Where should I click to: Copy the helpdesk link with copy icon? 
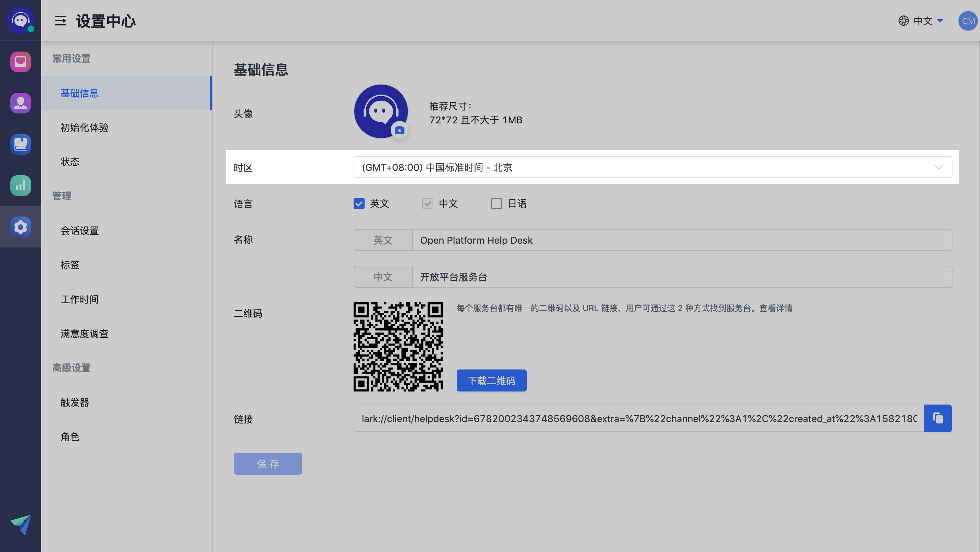coord(938,418)
